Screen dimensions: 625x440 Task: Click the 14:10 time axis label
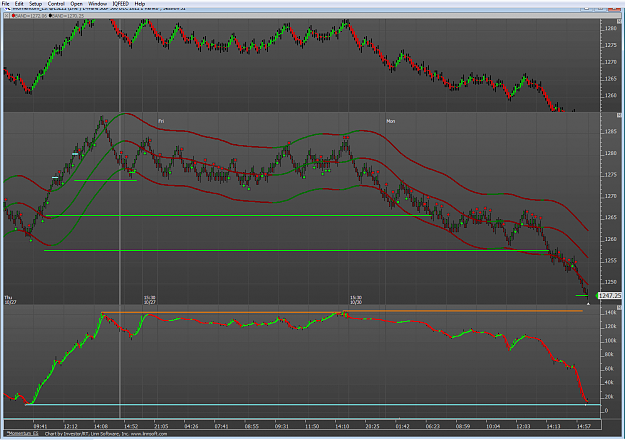point(342,426)
